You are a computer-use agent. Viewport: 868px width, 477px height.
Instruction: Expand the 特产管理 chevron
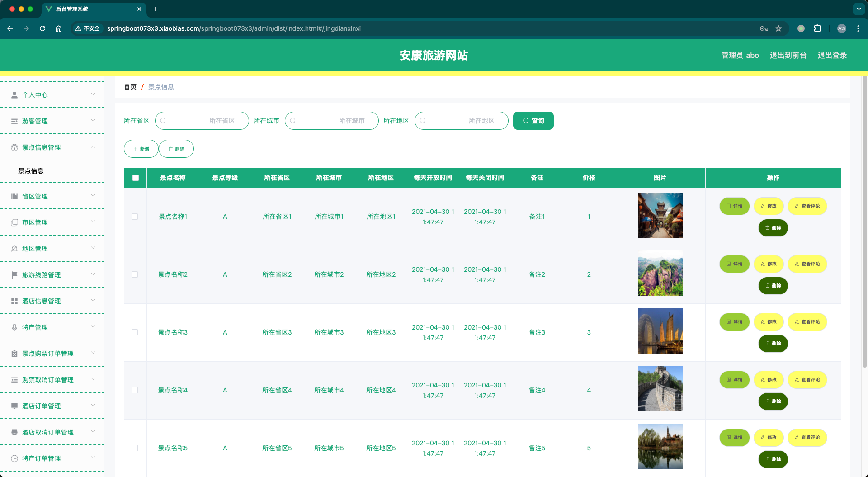click(x=93, y=327)
